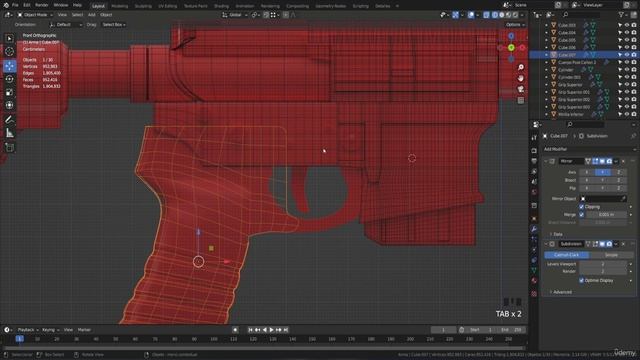Activate the Scale tool in toolbar
Image resolution: width=640 pixels, height=360 pixels.
[9, 92]
